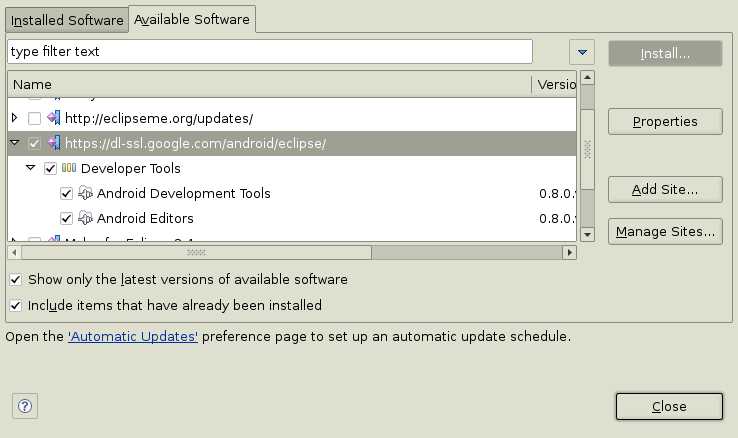This screenshot has height=438, width=738.
Task: Toggle Include items already installed checkbox
Action: click(16, 306)
